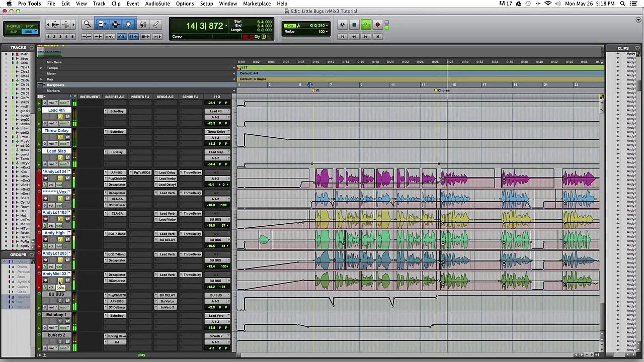Image resolution: width=644 pixels, height=362 pixels.
Task: Enable Shuffle edit mode
Action: (14, 26)
